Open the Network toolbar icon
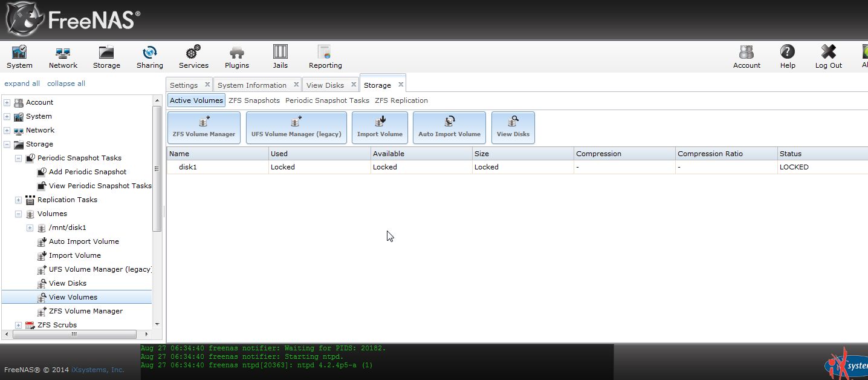The width and height of the screenshot is (868, 380). pyautogui.click(x=63, y=57)
